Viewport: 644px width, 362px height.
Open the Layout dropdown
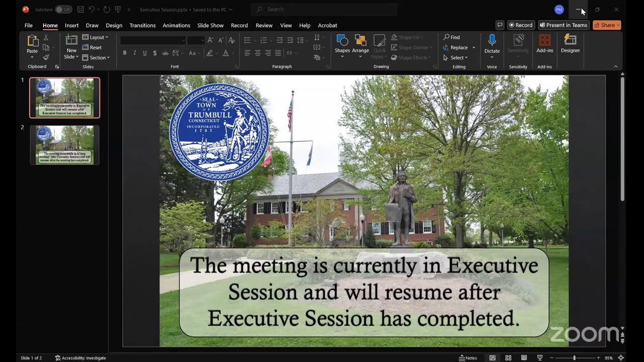click(96, 37)
